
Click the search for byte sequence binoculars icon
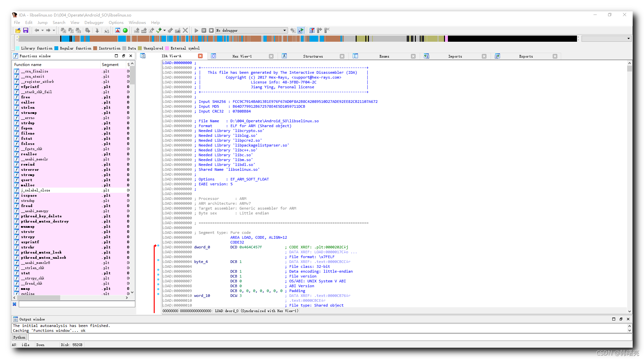click(78, 30)
